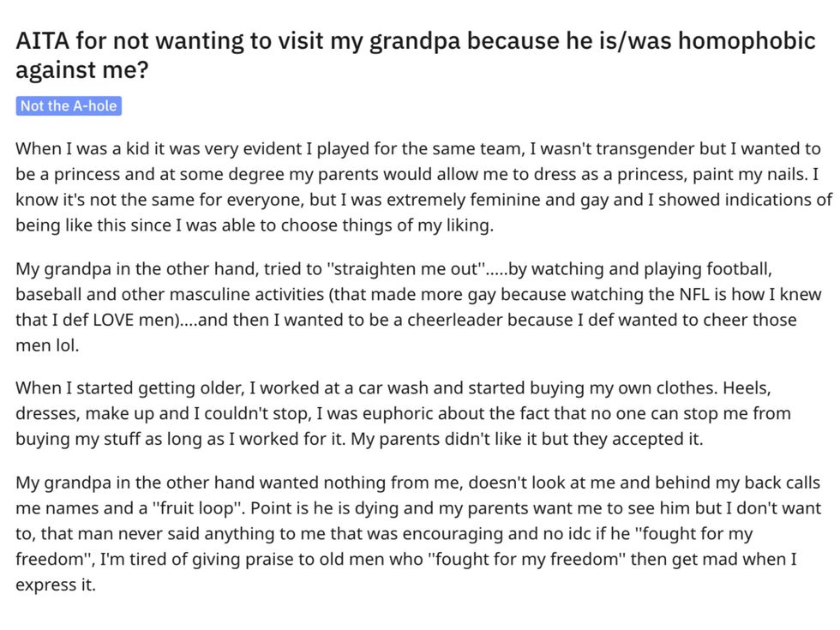Click the "Not the A-hole" flair tag
The width and height of the screenshot is (840, 630).
[69, 106]
